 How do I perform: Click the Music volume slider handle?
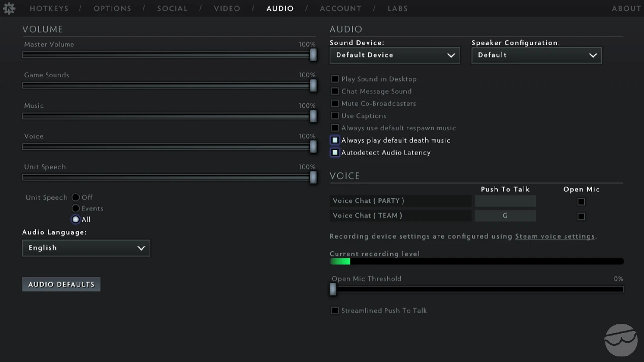(x=313, y=116)
